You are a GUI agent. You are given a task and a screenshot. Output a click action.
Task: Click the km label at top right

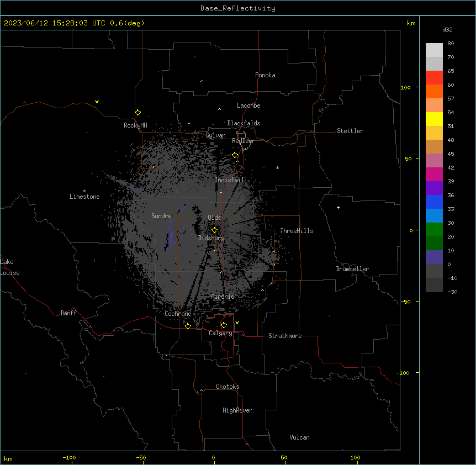pos(411,23)
